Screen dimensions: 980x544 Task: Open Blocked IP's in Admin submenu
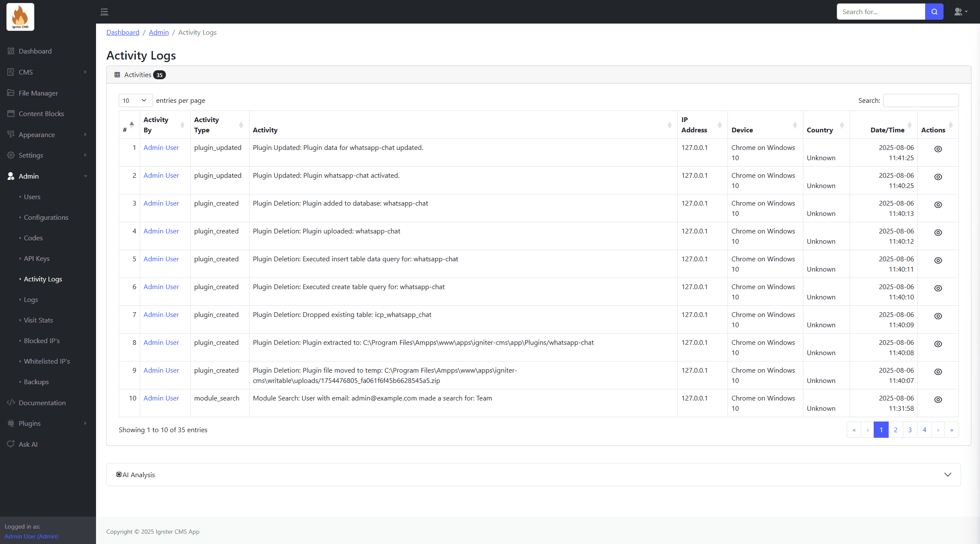click(x=42, y=341)
